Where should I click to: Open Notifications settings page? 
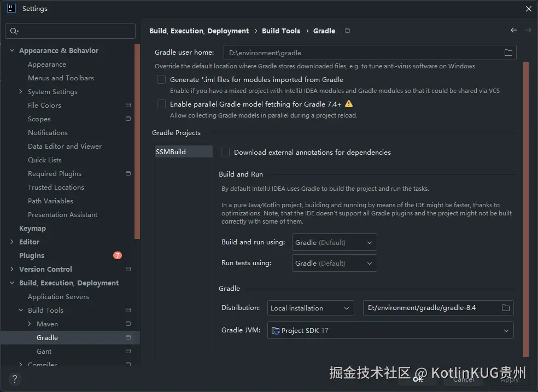point(48,132)
